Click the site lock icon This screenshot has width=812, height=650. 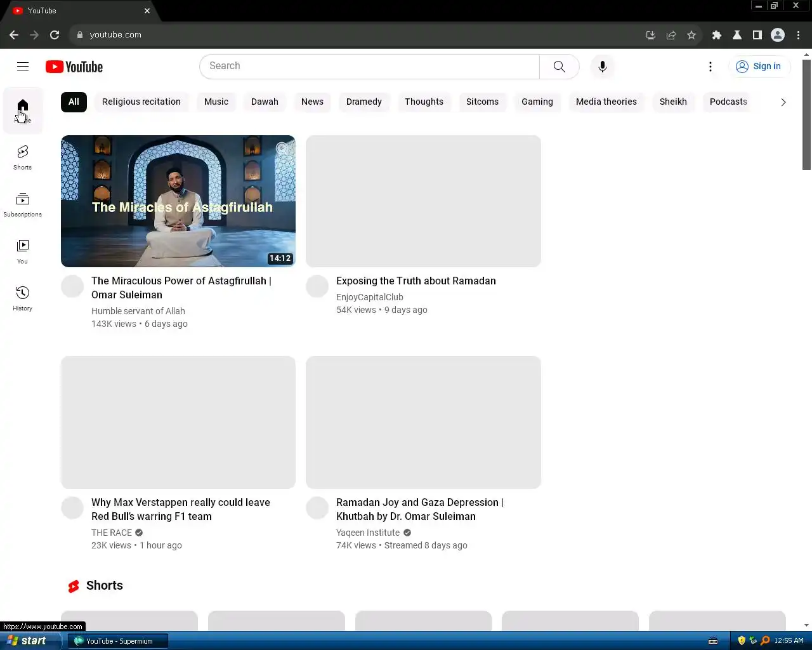80,35
